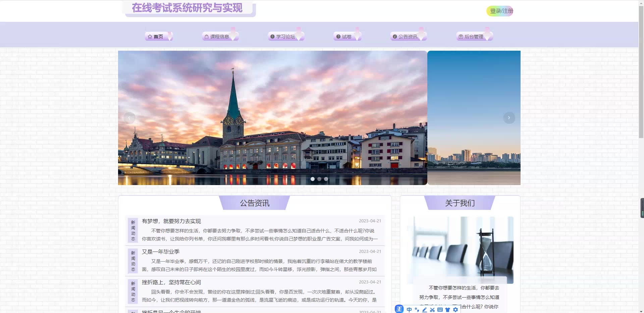Open the news titled 挫折路上，坚持常在心间
644x313 pixels.
click(171, 282)
